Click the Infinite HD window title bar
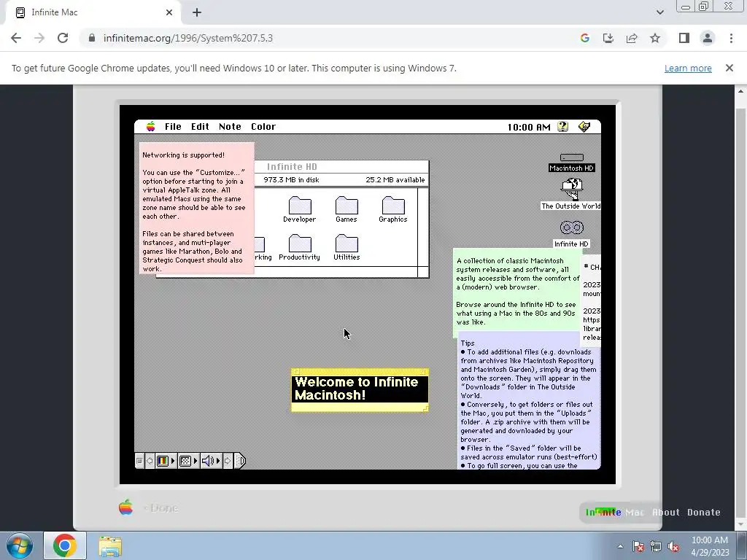Screen dimensions: 747x560 [341, 167]
